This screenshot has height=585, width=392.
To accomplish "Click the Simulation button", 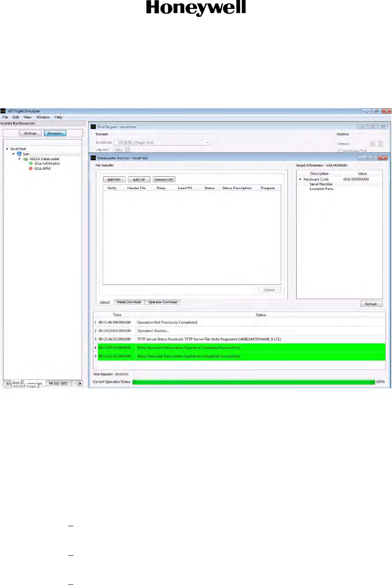I will (55, 133).
